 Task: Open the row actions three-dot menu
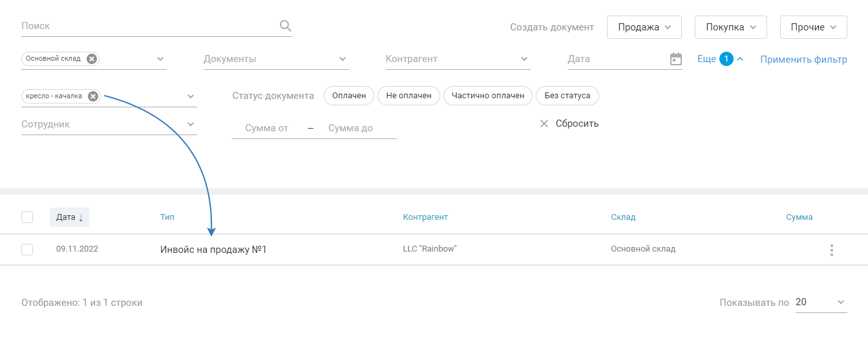tap(832, 250)
